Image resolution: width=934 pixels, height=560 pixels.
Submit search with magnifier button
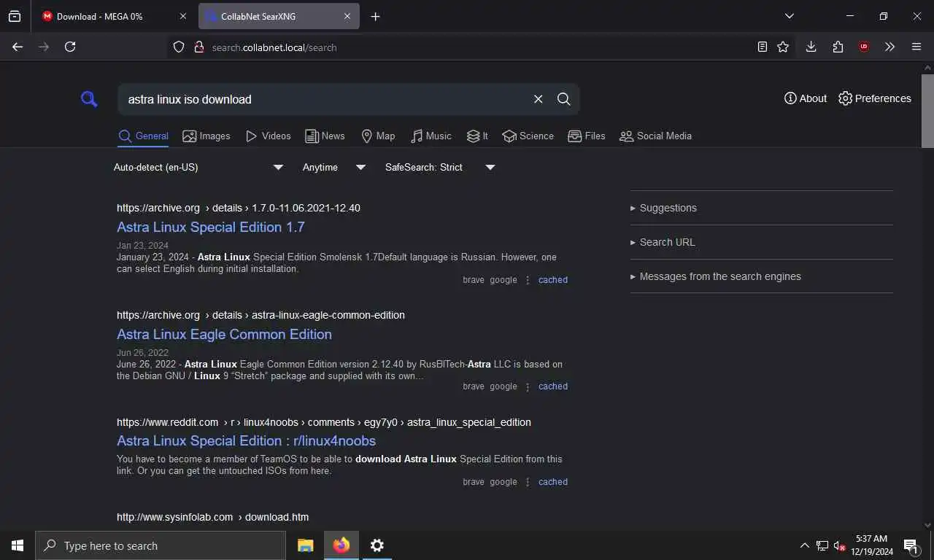tap(564, 99)
